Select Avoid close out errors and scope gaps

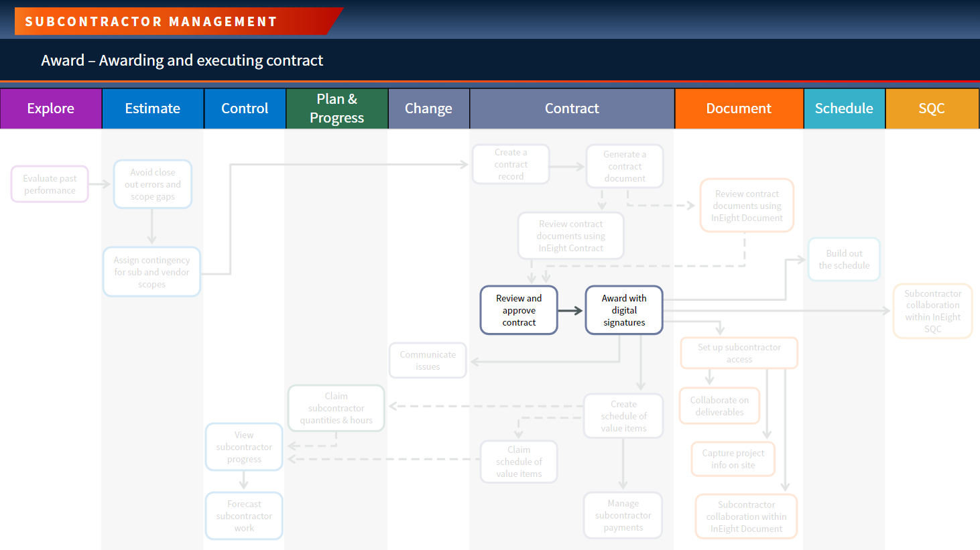tap(153, 184)
